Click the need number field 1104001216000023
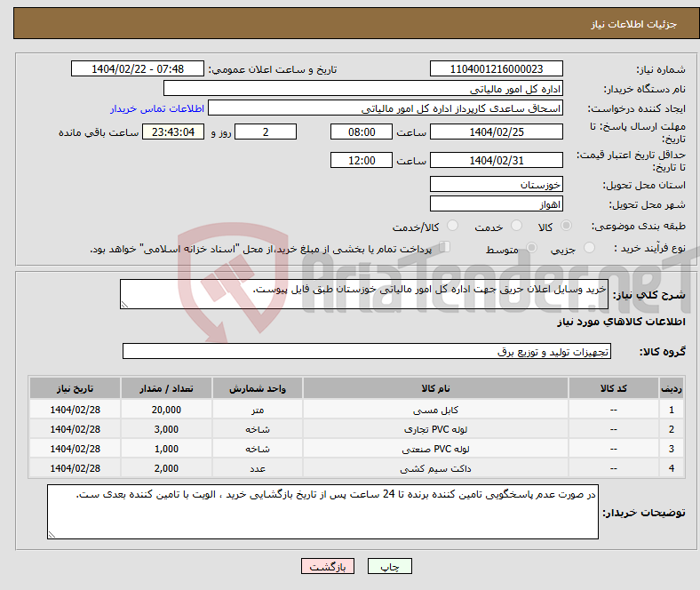The height and width of the screenshot is (590, 700). click(496, 68)
